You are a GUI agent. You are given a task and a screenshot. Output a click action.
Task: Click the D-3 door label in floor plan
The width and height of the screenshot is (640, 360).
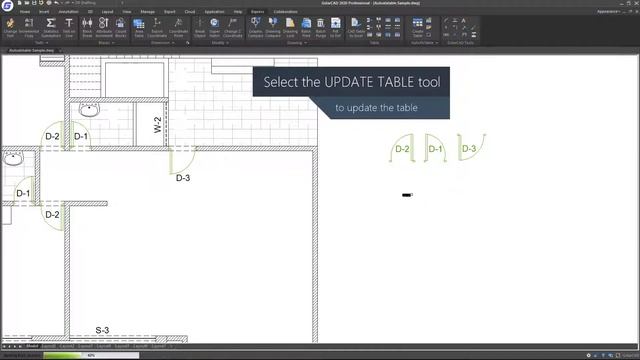[x=183, y=178]
